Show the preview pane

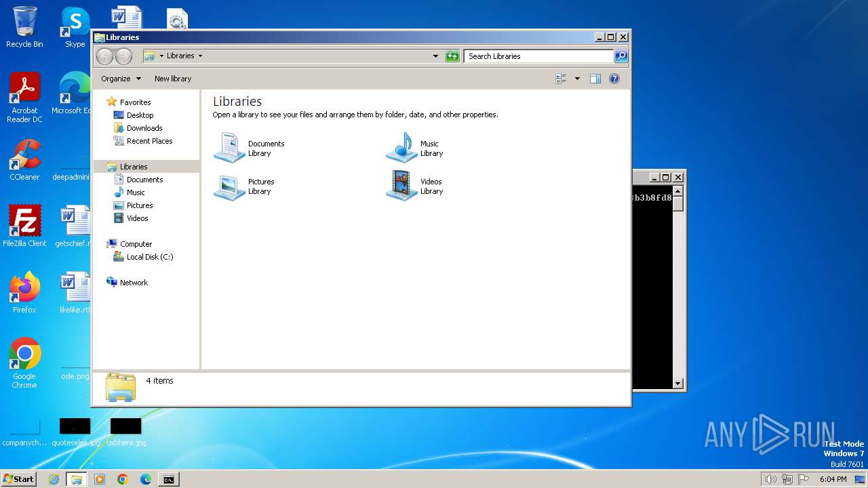click(x=595, y=79)
